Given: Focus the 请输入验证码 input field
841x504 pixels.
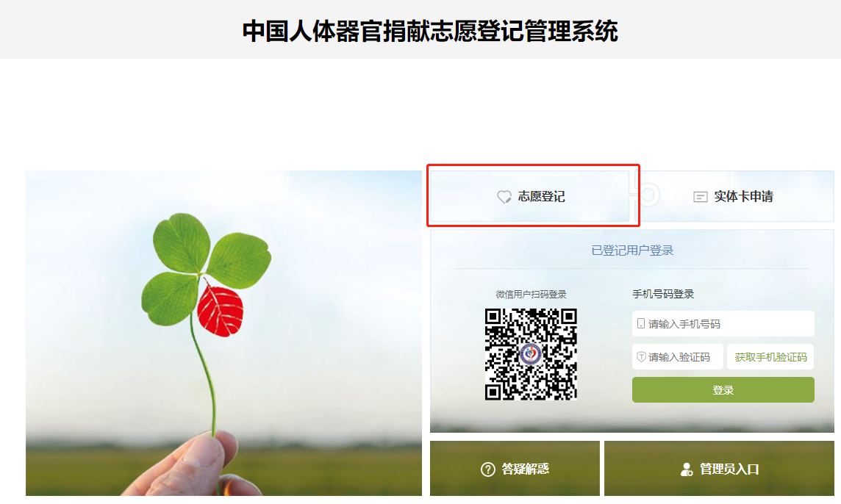Looking at the screenshot, I should tap(677, 357).
